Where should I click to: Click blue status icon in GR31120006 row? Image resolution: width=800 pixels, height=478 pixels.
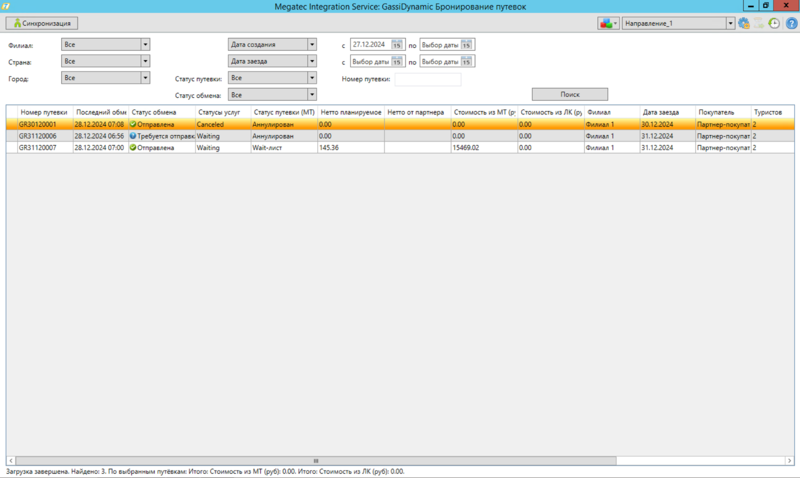(134, 136)
